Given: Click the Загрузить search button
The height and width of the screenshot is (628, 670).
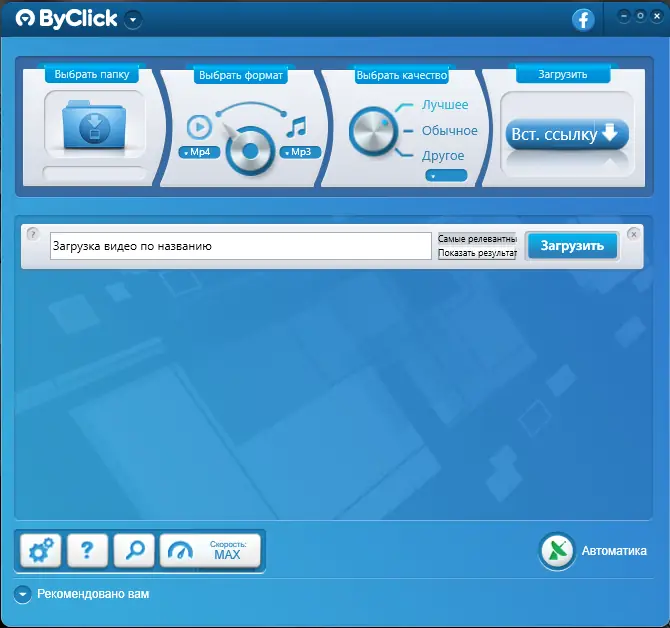Looking at the screenshot, I should tap(572, 246).
